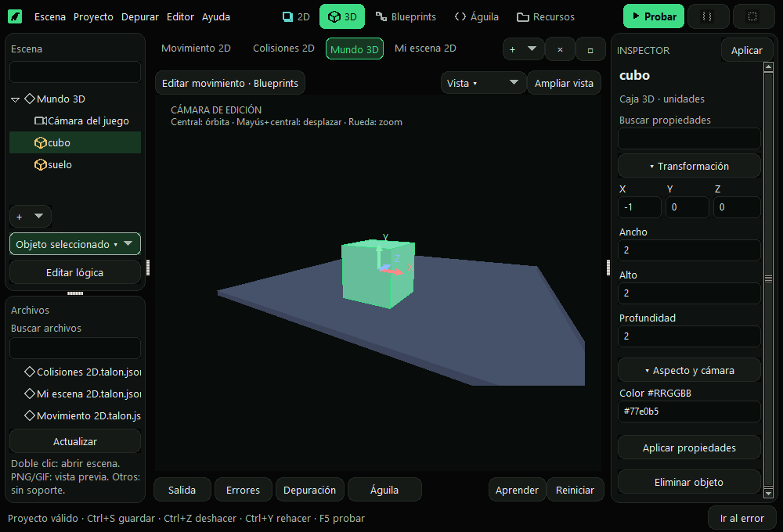Select the 3D mode cube button
The height and width of the screenshot is (532, 783).
click(342, 16)
